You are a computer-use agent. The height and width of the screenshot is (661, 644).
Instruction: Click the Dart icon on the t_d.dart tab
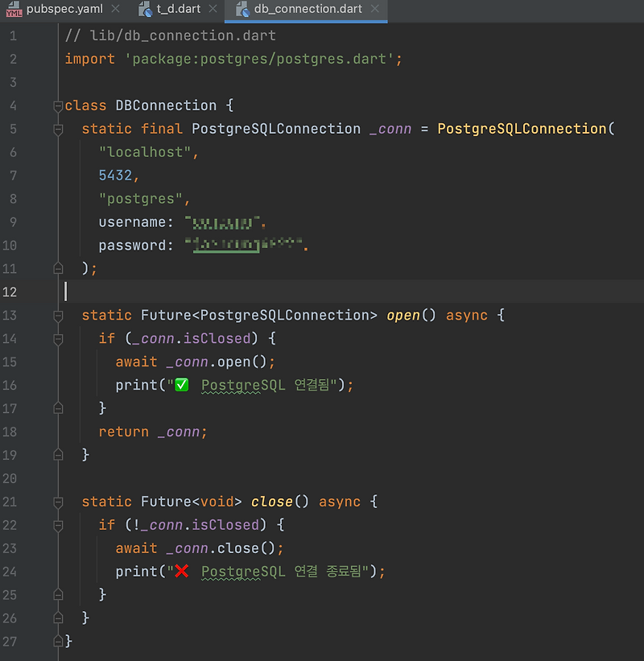click(x=145, y=10)
